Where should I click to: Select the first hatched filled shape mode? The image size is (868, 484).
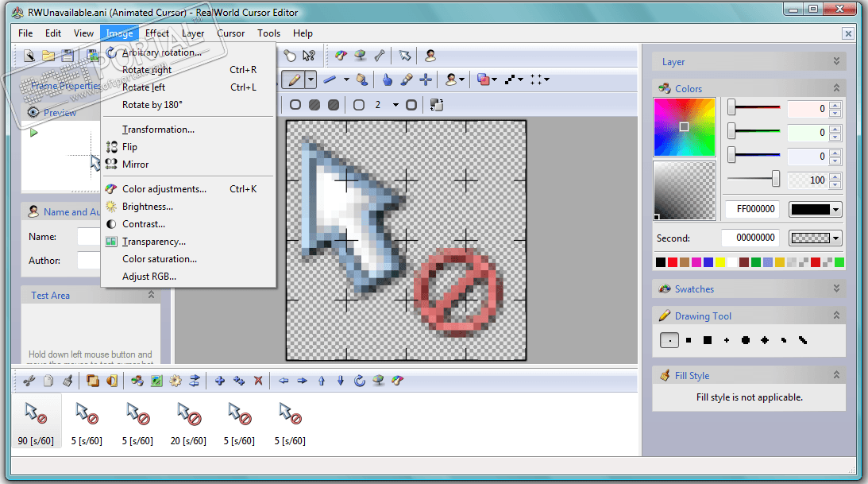click(x=314, y=105)
